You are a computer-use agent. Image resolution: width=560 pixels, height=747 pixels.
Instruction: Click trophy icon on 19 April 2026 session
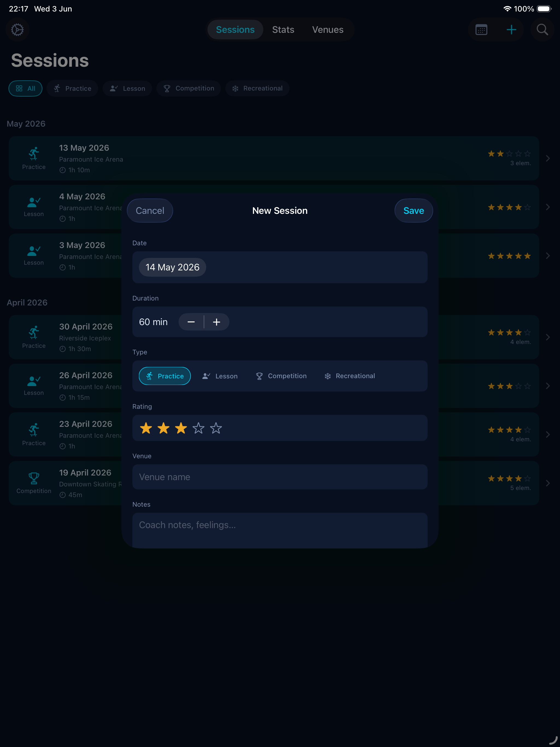click(x=34, y=478)
